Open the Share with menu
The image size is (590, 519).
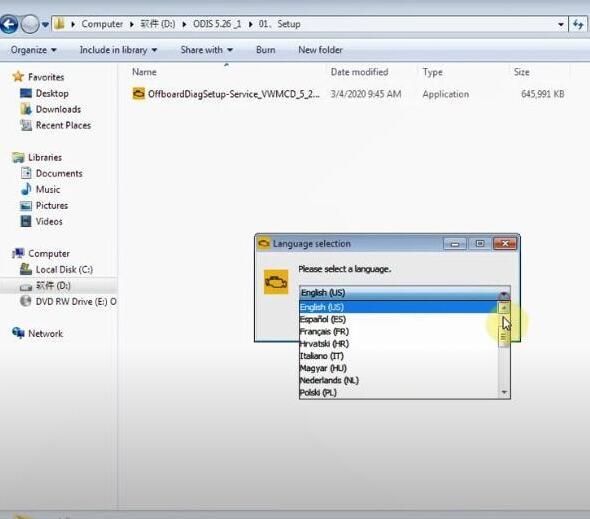pos(207,50)
